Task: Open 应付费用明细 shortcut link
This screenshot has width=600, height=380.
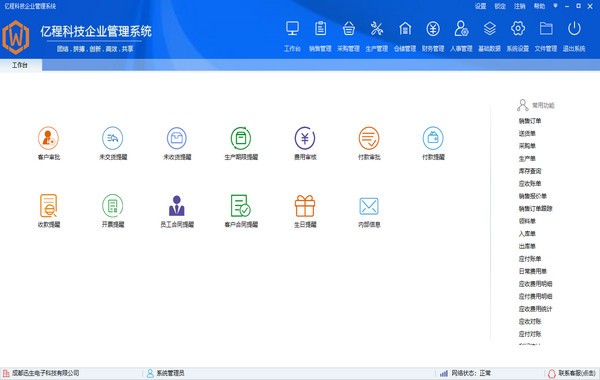Action: (x=536, y=296)
